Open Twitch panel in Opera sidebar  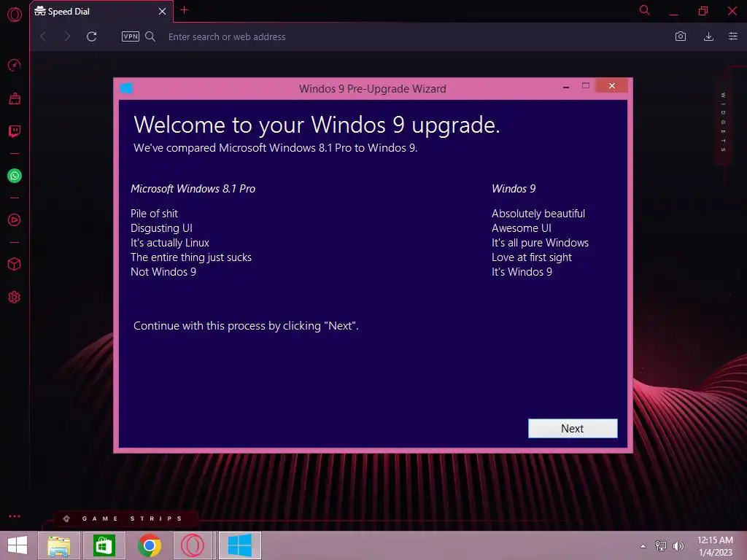[15, 131]
